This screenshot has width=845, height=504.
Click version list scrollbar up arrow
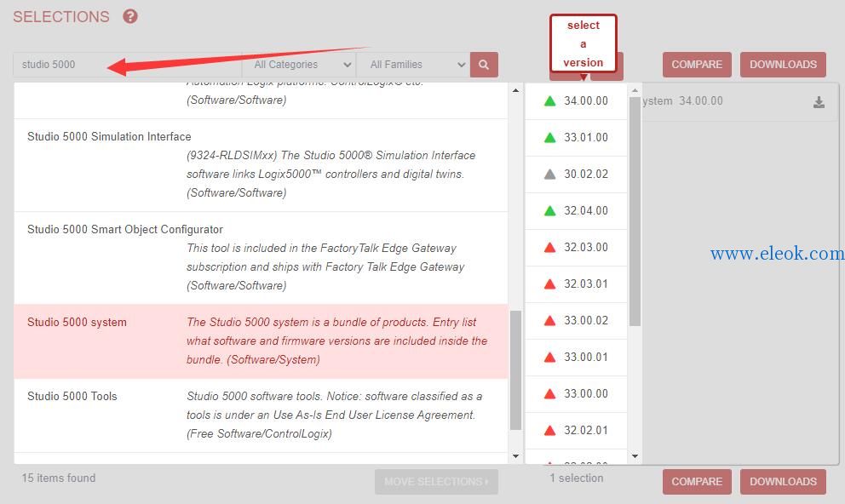pos(635,90)
